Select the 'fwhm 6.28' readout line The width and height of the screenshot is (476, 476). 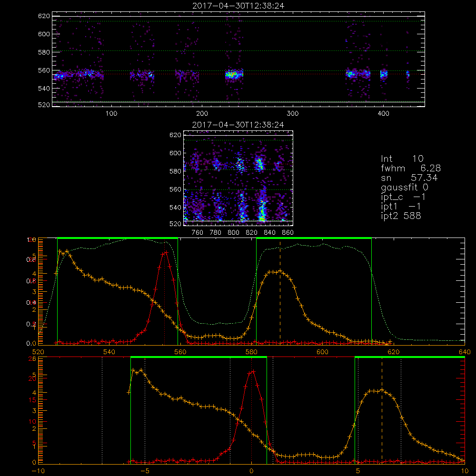click(411, 168)
